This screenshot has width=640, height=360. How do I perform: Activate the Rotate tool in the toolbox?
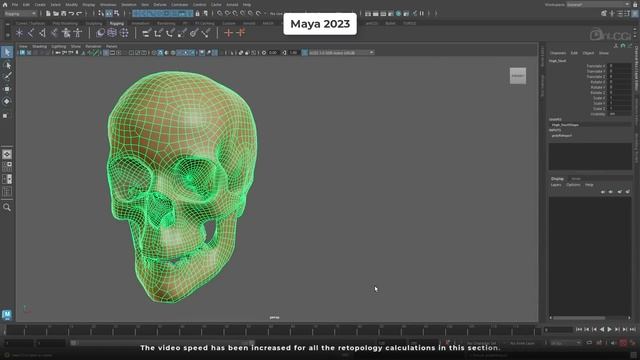point(7,101)
